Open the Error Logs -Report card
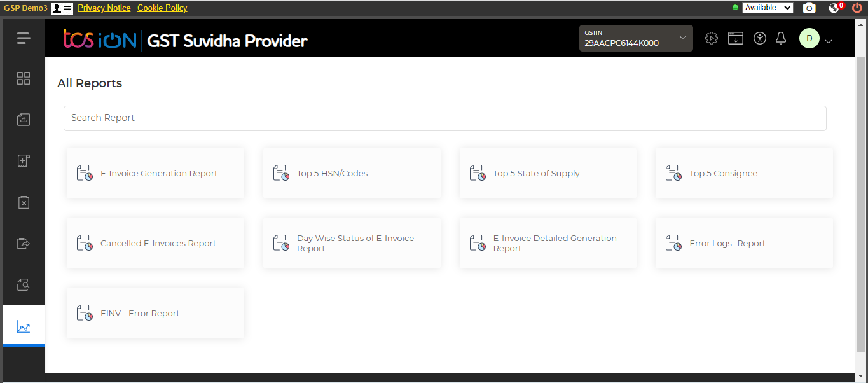Viewport: 868px width, 383px height. [x=744, y=243]
